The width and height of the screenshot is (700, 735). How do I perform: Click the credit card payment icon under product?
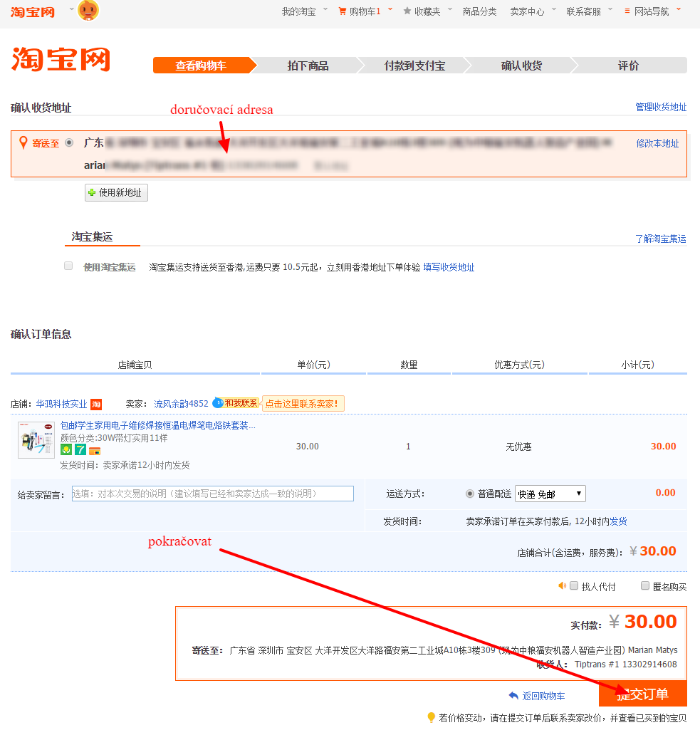click(94, 450)
